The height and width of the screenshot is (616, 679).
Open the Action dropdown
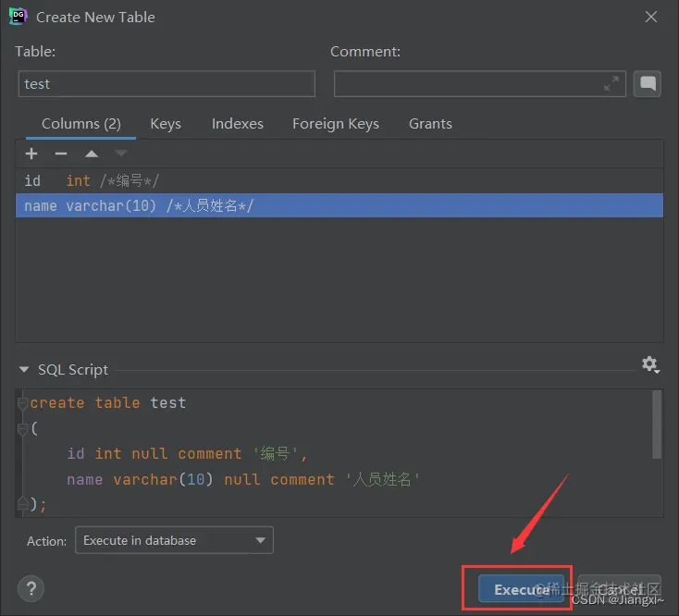click(174, 540)
